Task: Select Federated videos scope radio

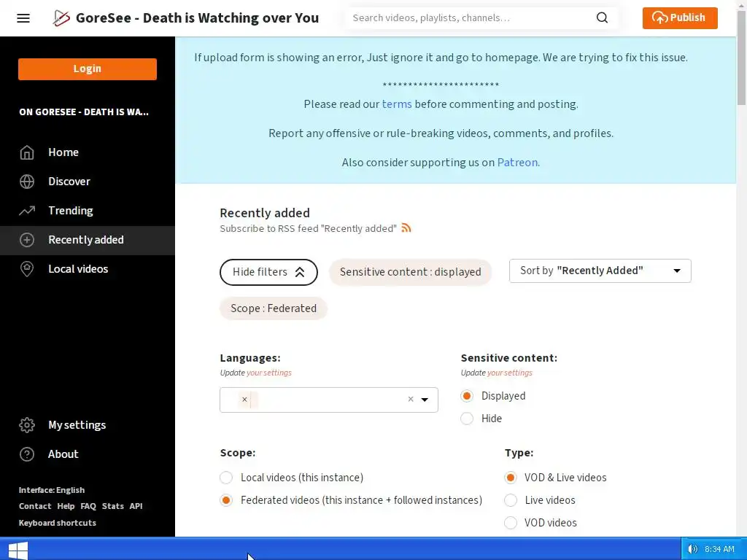Action: tap(226, 500)
